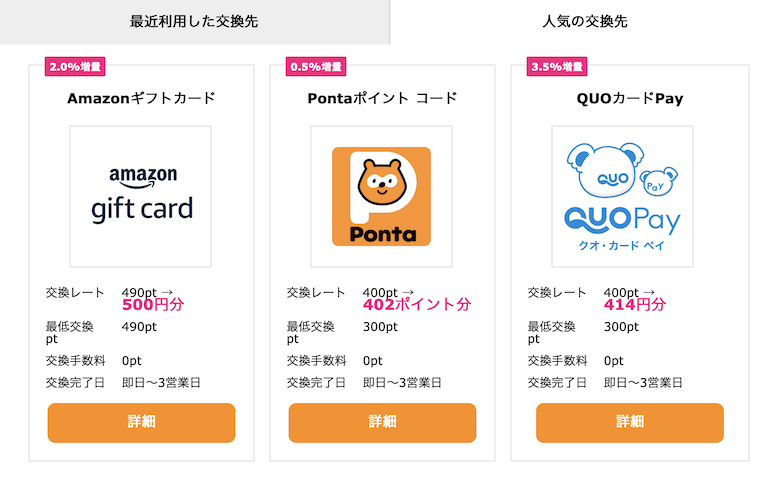Click the 402ポイント分 exchange rate text
This screenshot has width=771, height=481.
coord(417,304)
